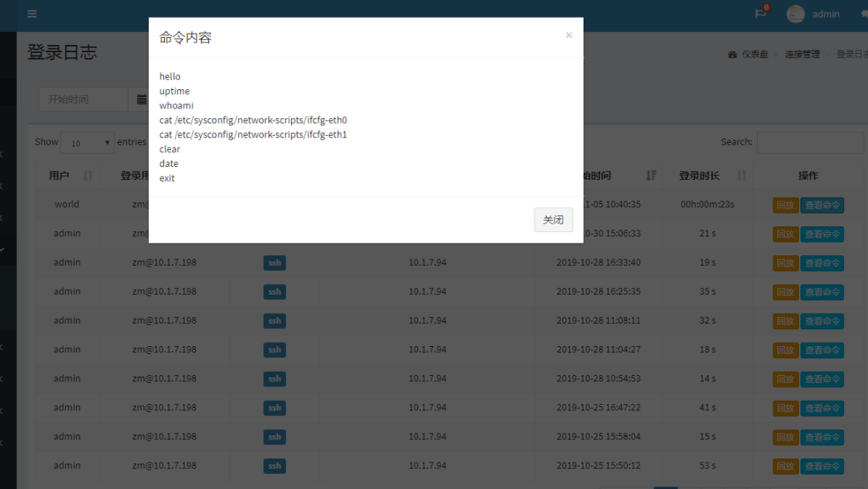Click 回放 for the 32 s row

click(x=785, y=321)
